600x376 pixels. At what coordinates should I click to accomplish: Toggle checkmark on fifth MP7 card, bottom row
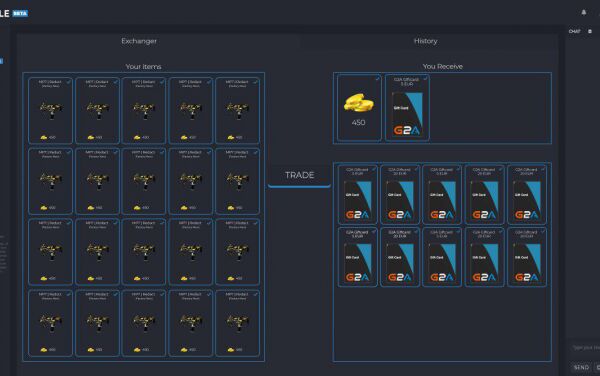pyautogui.click(x=255, y=294)
